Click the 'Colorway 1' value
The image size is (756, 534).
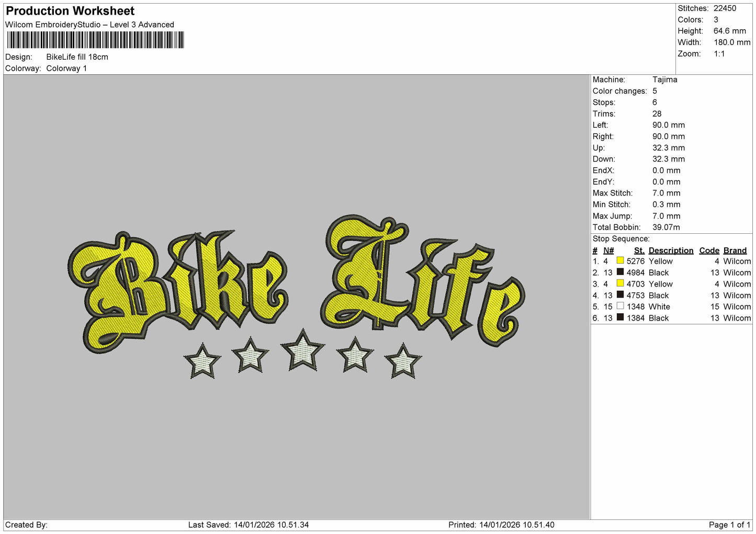point(66,69)
